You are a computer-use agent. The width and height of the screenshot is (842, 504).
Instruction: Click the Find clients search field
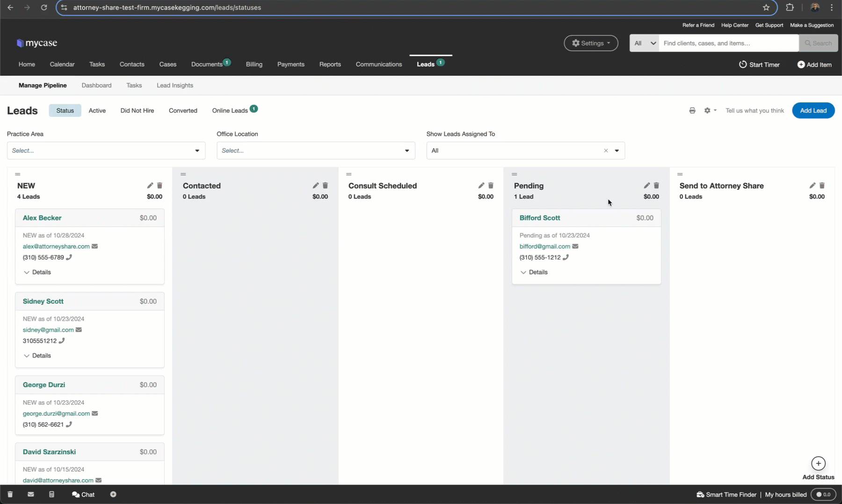pos(728,43)
